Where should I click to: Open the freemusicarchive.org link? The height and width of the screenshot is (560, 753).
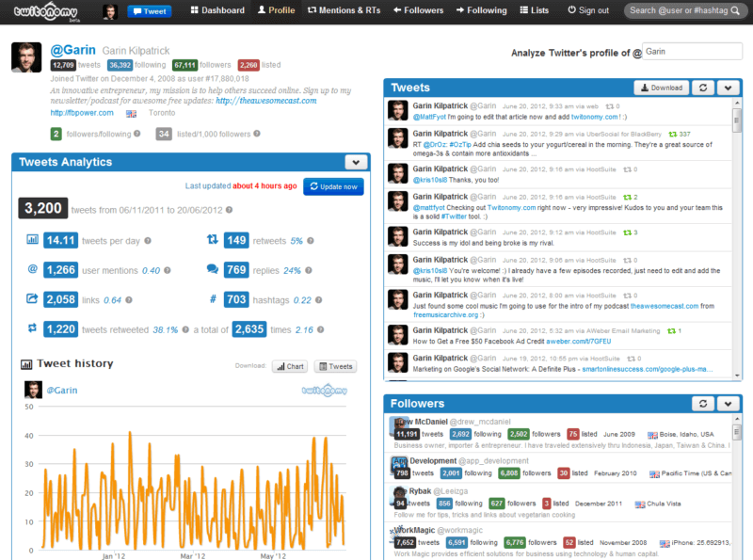pos(446,315)
